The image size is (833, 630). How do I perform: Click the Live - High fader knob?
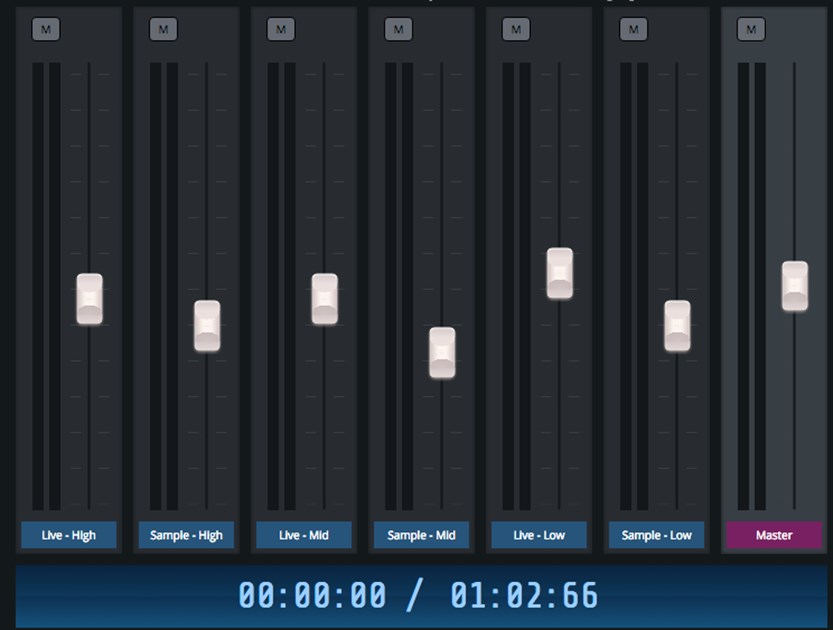tap(90, 299)
